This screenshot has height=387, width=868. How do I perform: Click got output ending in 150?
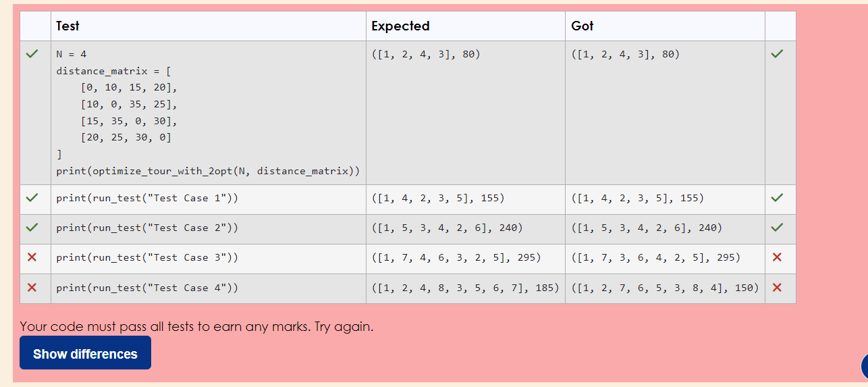[665, 288]
